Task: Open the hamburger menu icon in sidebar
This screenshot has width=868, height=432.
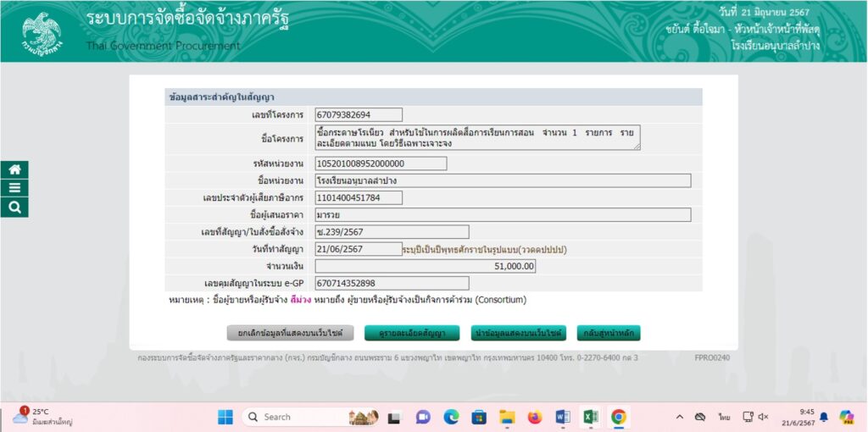Action: (x=14, y=188)
